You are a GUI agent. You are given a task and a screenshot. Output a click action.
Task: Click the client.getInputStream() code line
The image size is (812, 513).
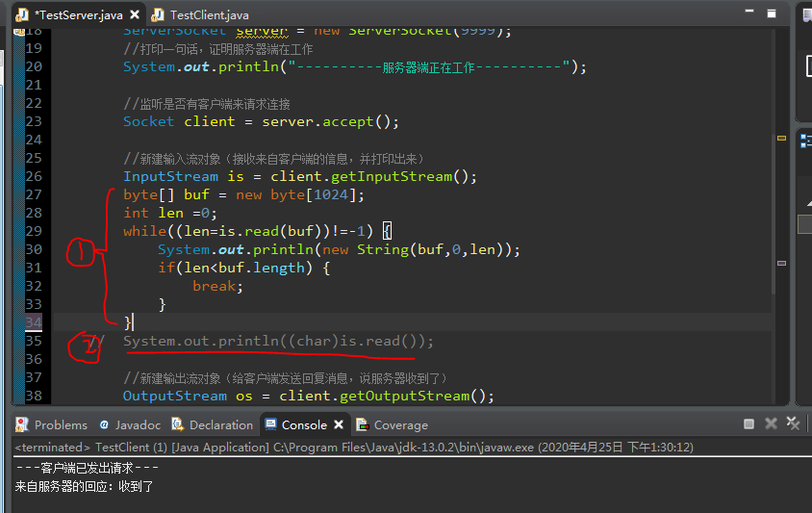[300, 177]
